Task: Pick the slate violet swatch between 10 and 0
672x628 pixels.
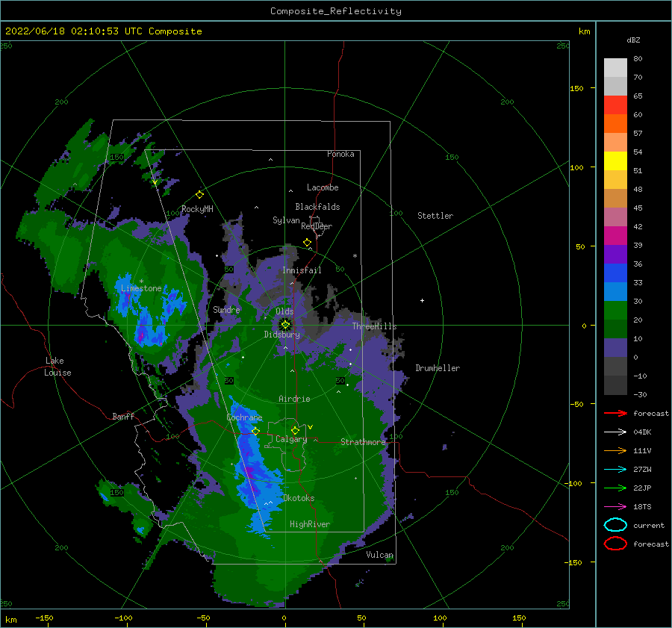Action: pos(615,348)
